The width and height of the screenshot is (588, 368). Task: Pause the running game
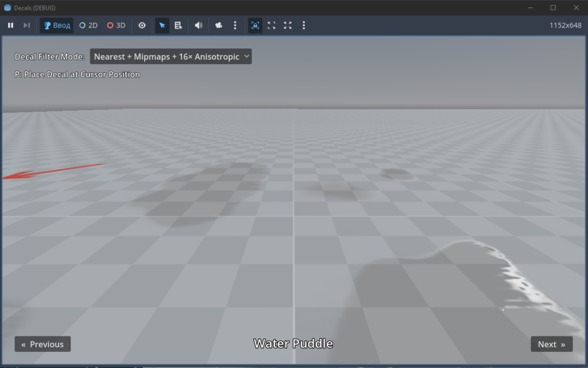[10, 25]
